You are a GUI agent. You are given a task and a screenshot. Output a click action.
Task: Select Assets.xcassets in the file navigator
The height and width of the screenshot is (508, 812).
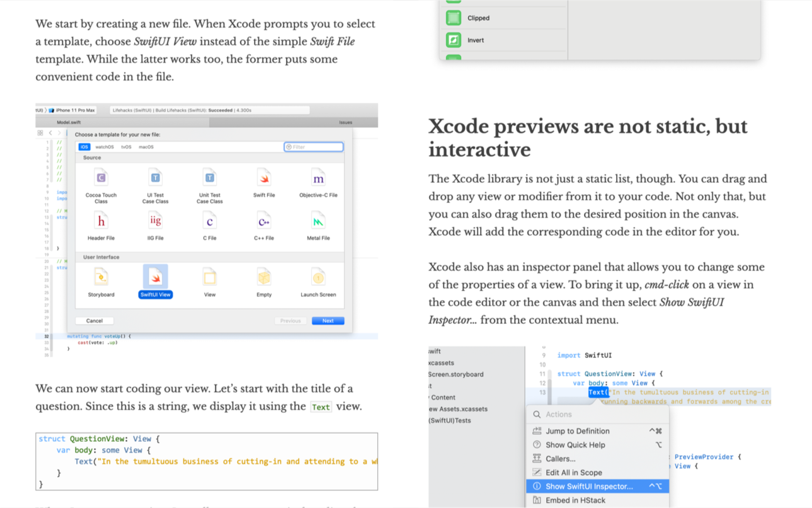(x=458, y=409)
